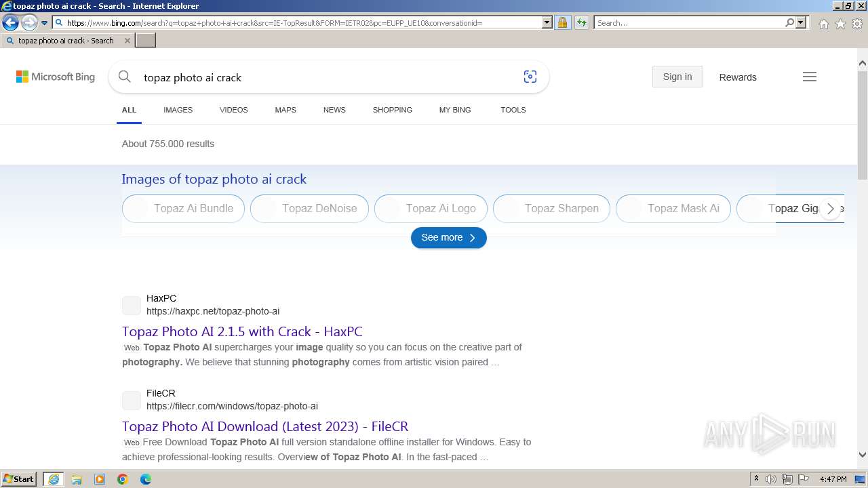Select the 'Topaz Sharpen' image chip

click(x=551, y=209)
